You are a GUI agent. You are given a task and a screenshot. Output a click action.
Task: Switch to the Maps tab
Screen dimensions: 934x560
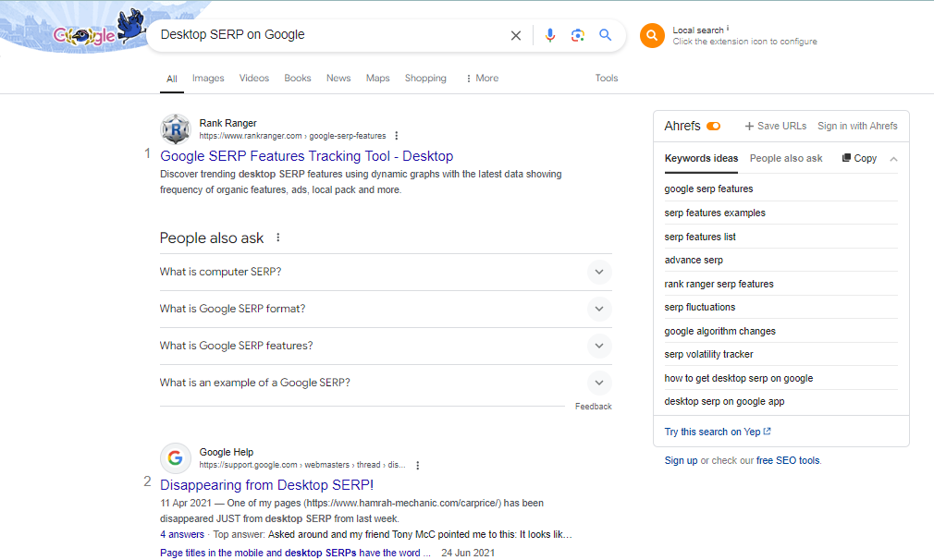point(377,78)
